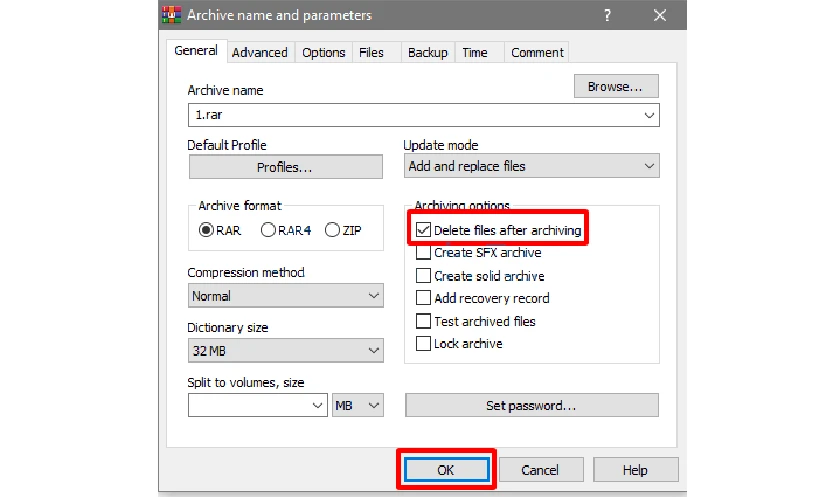
Task: Enable Create solid archive checkbox
Action: pos(423,276)
